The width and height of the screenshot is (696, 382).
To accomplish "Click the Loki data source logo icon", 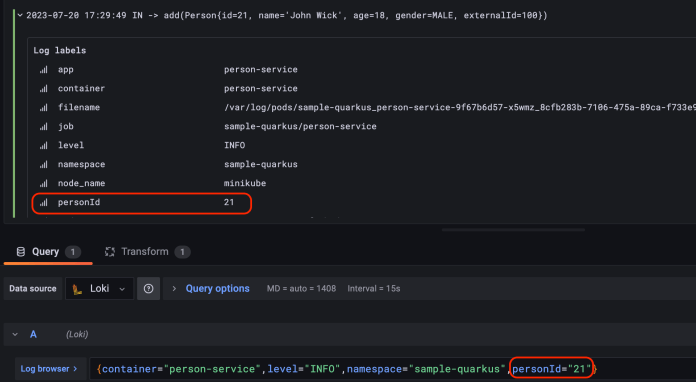I will [77, 289].
